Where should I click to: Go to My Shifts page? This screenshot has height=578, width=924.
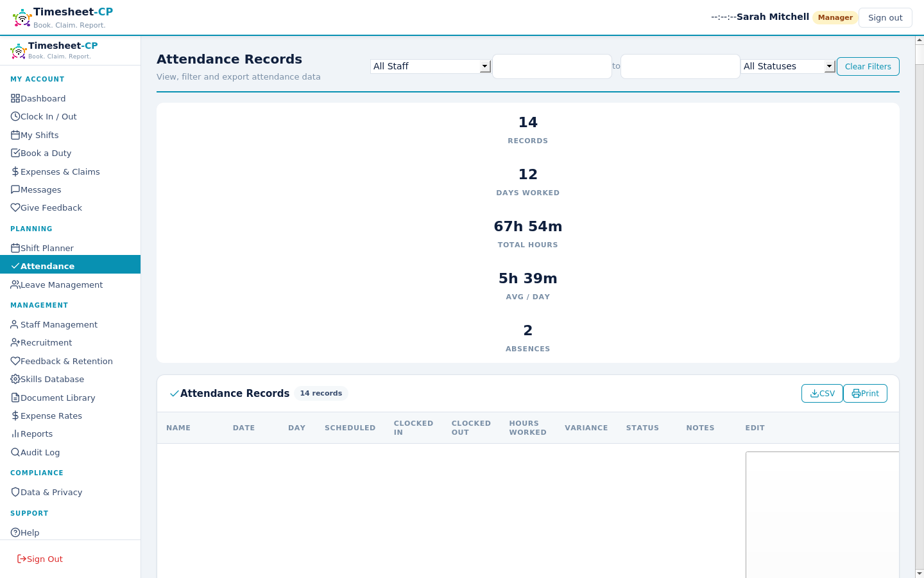coord(70,135)
